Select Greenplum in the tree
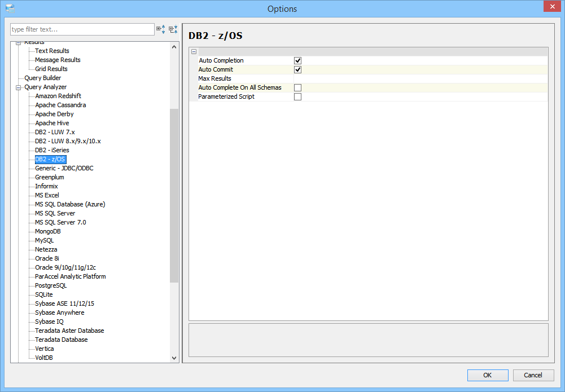 pos(49,177)
